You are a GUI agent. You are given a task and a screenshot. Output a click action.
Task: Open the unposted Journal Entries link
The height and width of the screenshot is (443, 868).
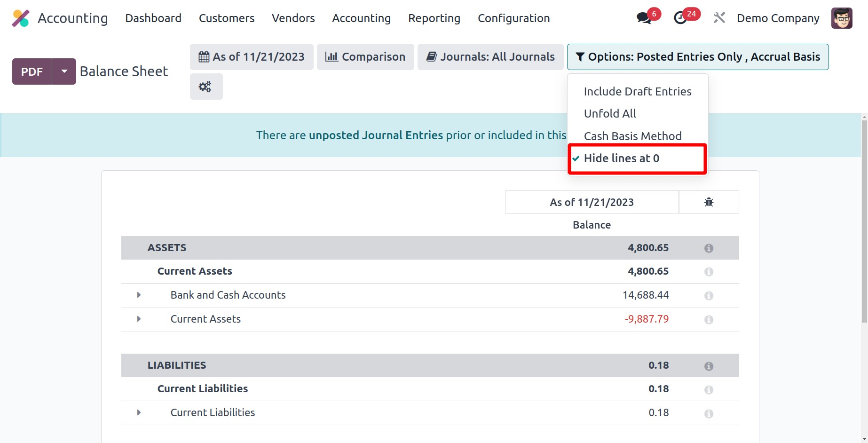(x=376, y=135)
